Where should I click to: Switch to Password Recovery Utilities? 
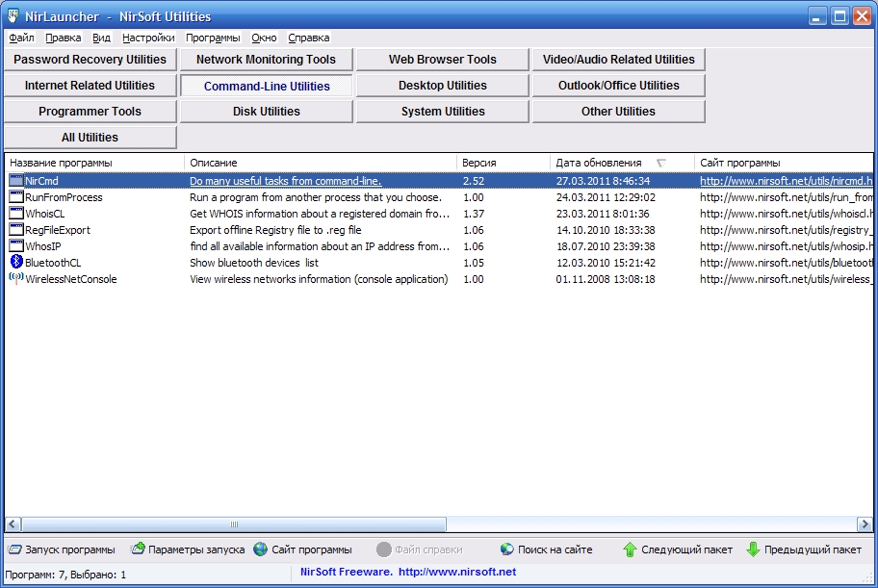(x=90, y=60)
